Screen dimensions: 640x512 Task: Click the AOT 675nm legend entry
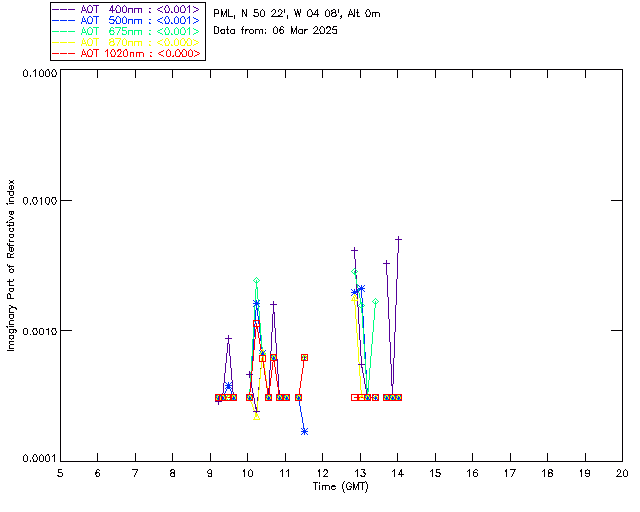coord(126,31)
